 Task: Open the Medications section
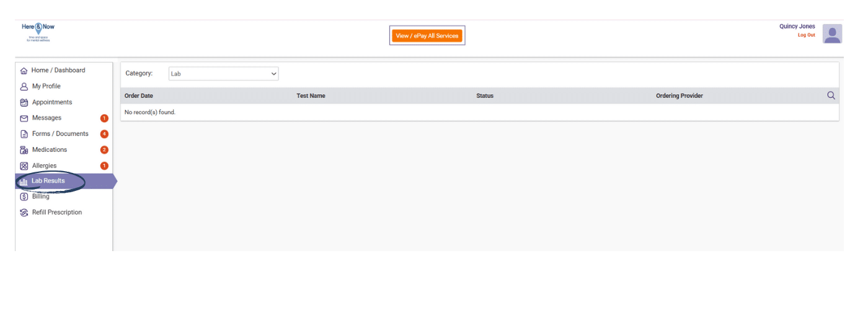pos(50,150)
